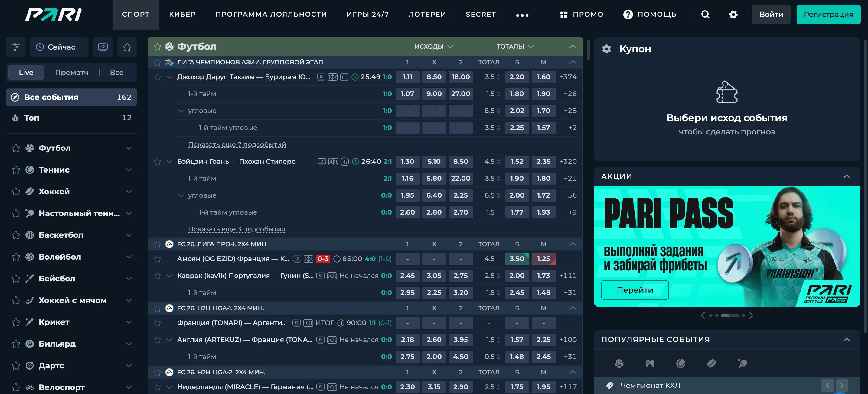Open video stream for Джохор Дарул Такзим match
The height and width of the screenshot is (394, 868).
tap(321, 77)
